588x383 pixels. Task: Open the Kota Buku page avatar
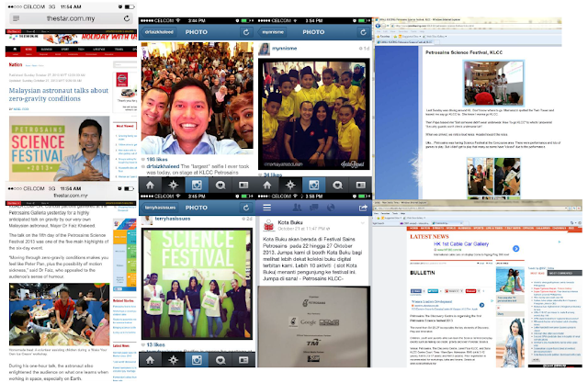[x=268, y=225]
